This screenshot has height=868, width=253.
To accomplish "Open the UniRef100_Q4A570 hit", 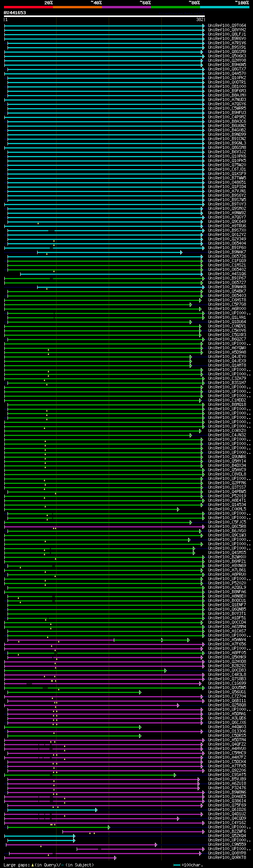I will (x=227, y=74).
